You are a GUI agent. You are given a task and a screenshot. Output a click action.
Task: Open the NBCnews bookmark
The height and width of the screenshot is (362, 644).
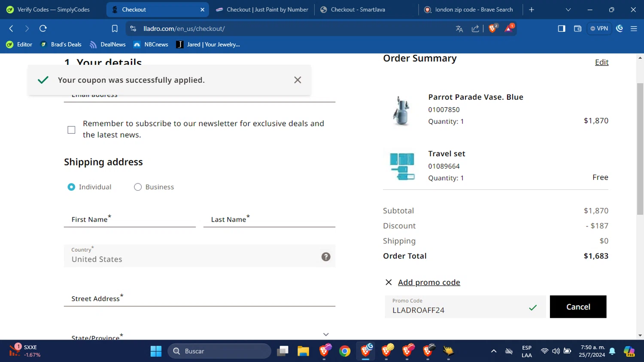[151, 44]
